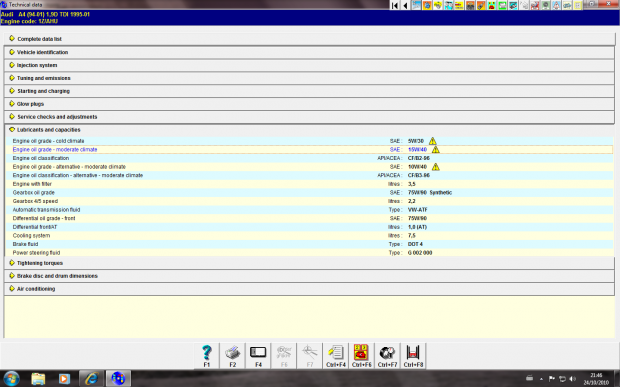Open help with the F1 question mark

(207, 355)
